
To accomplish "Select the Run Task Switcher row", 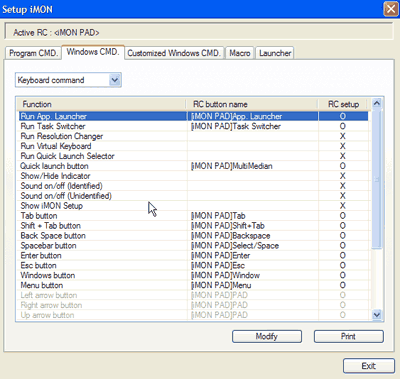I will [193, 126].
